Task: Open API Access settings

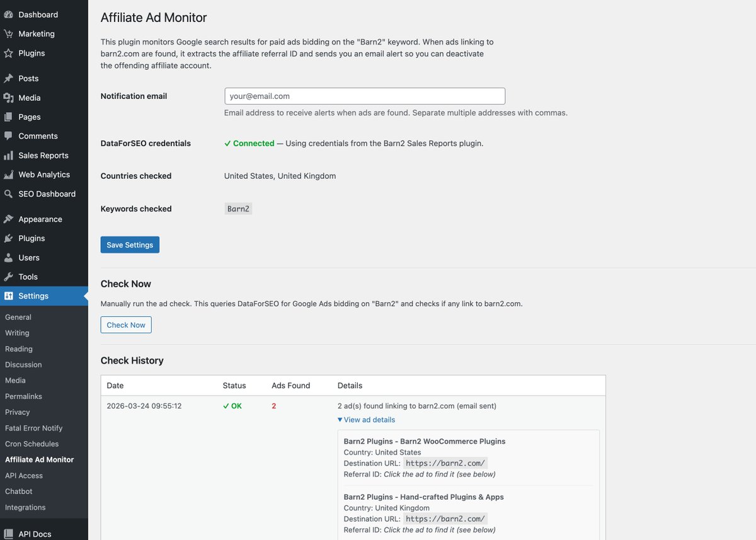Action: pyautogui.click(x=24, y=476)
